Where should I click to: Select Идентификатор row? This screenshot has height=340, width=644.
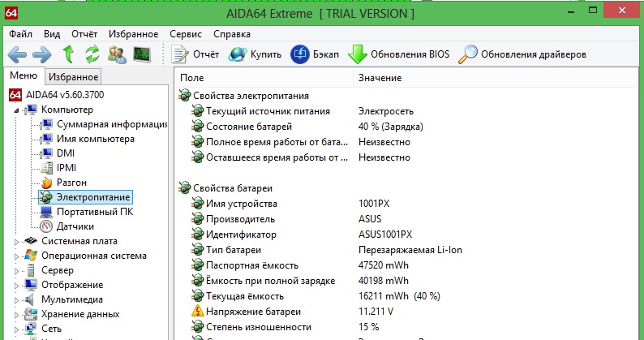pos(302,235)
